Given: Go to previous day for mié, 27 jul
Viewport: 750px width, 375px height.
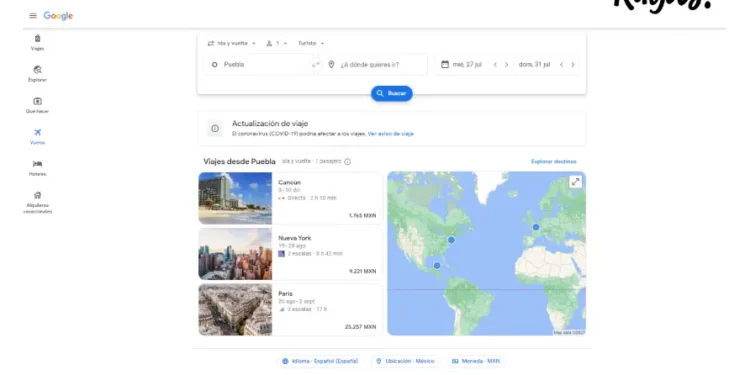Looking at the screenshot, I should coord(495,65).
